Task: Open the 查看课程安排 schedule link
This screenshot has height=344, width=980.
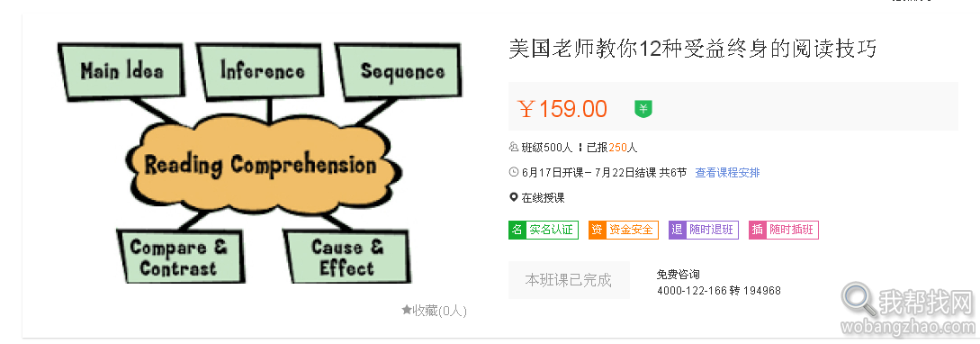Action: 727,173
